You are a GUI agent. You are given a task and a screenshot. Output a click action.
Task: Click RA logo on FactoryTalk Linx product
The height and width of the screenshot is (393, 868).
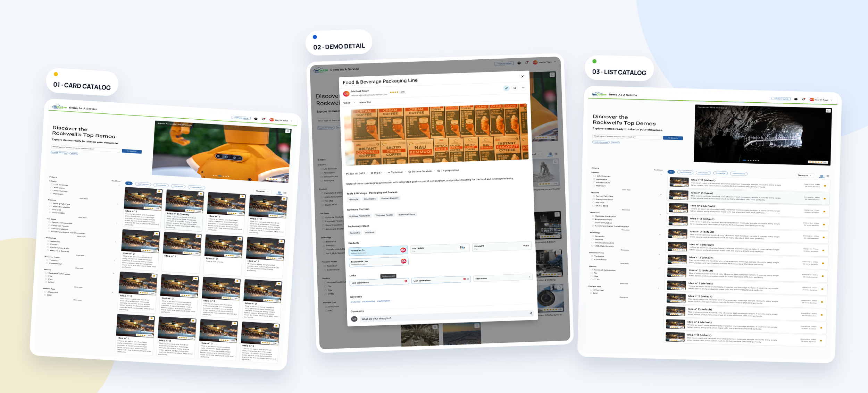pyautogui.click(x=403, y=261)
